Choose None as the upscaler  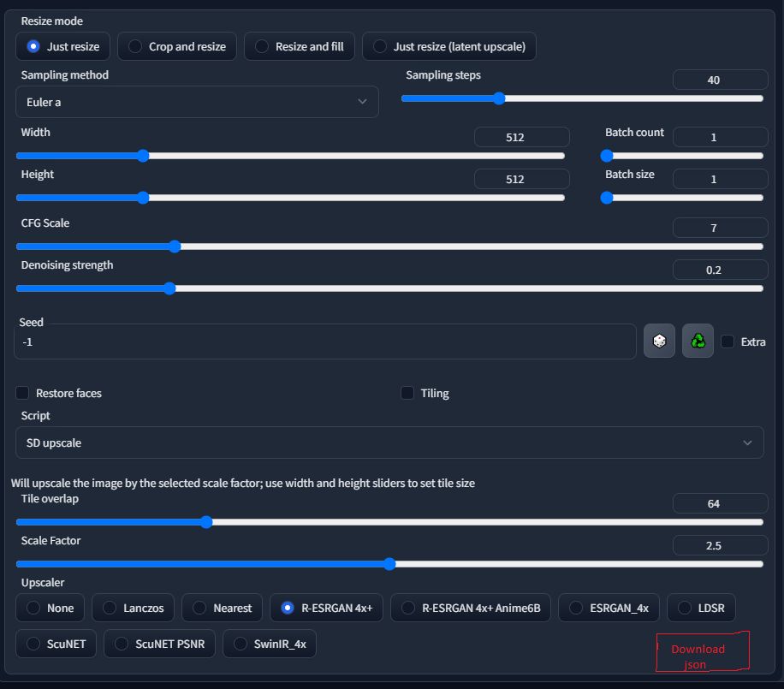(50, 608)
